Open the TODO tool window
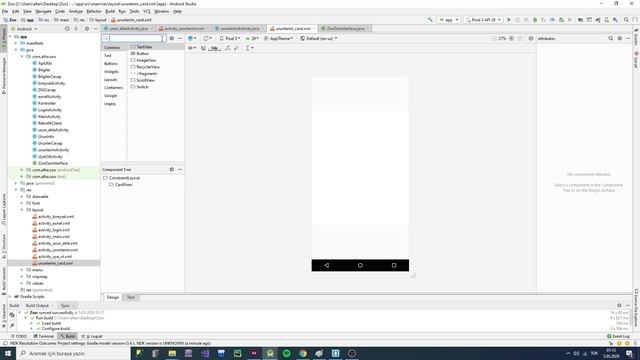This screenshot has height=360, width=640. point(19,336)
